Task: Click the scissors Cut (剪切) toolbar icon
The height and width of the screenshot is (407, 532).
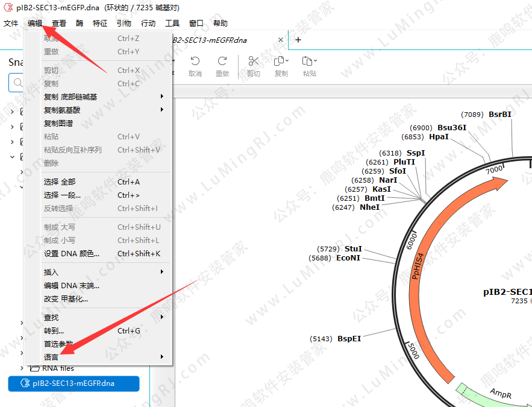Action: coord(253,62)
